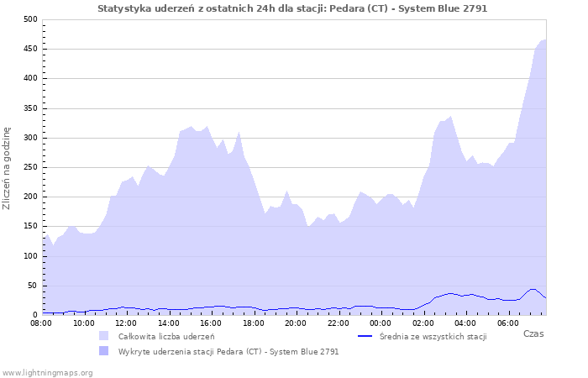Click the x-axis label 12:00
This screenshot has width=588, height=378.
(x=126, y=323)
